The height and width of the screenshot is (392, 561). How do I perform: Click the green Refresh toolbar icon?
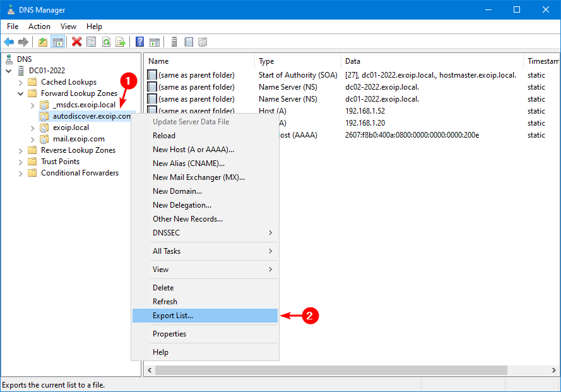pyautogui.click(x=106, y=42)
